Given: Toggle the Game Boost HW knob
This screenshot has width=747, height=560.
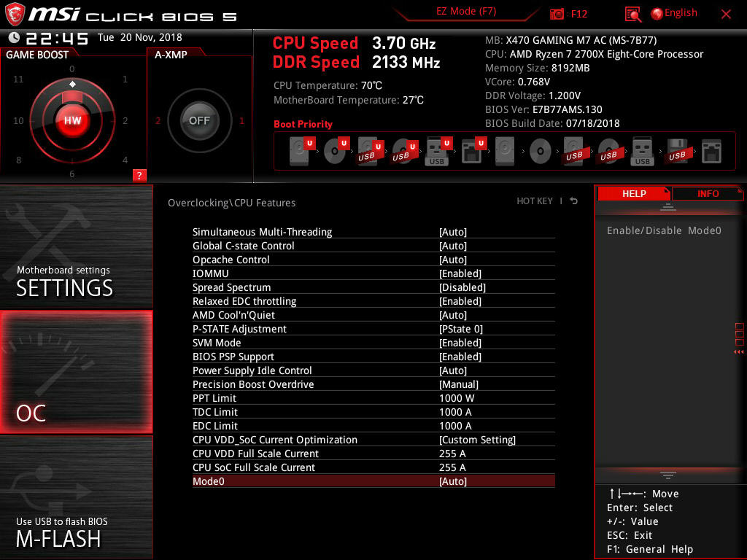Looking at the screenshot, I should pyautogui.click(x=72, y=120).
